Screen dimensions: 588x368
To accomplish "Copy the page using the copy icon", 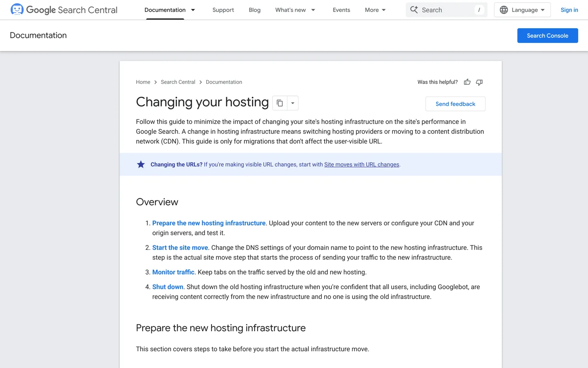I will pyautogui.click(x=280, y=103).
